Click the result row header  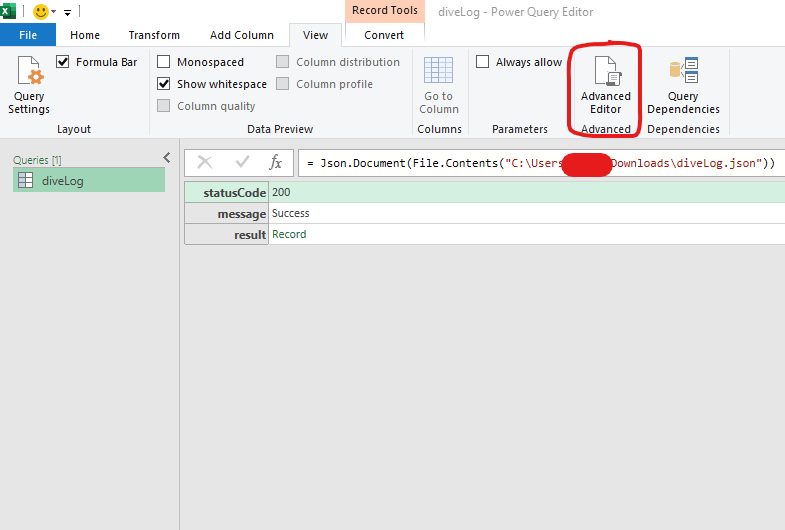tap(227, 235)
